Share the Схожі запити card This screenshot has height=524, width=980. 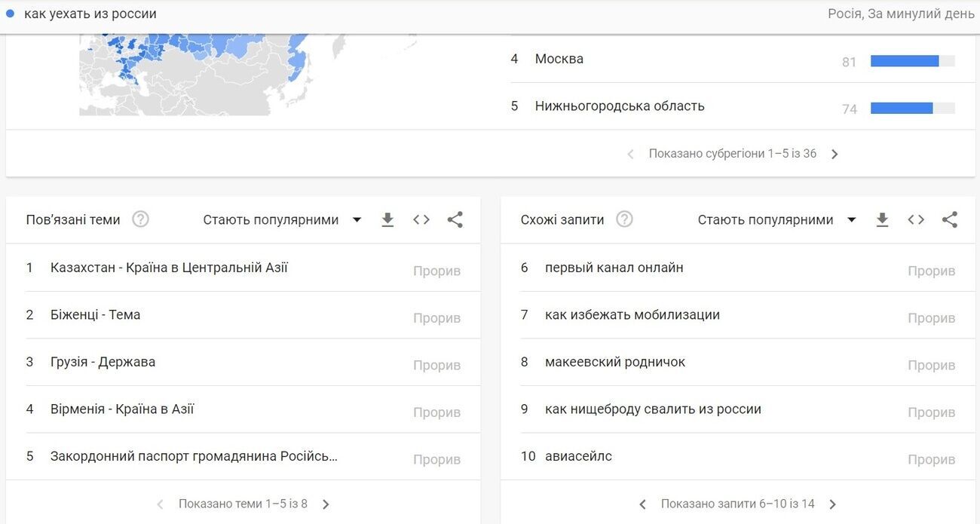[x=949, y=220]
